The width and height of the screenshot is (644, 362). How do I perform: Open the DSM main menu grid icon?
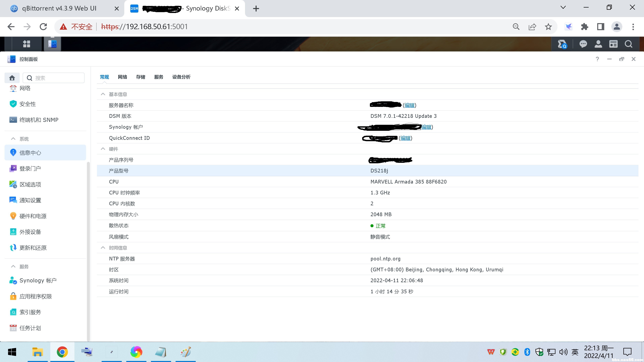click(x=26, y=44)
